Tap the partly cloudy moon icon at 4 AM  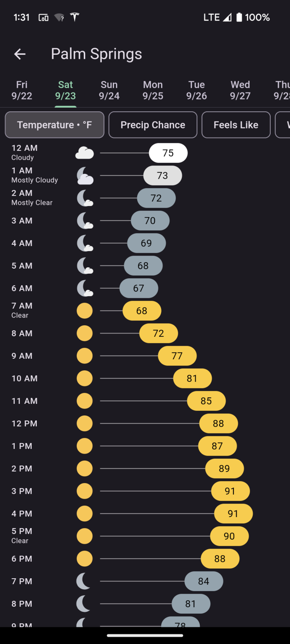(85, 243)
